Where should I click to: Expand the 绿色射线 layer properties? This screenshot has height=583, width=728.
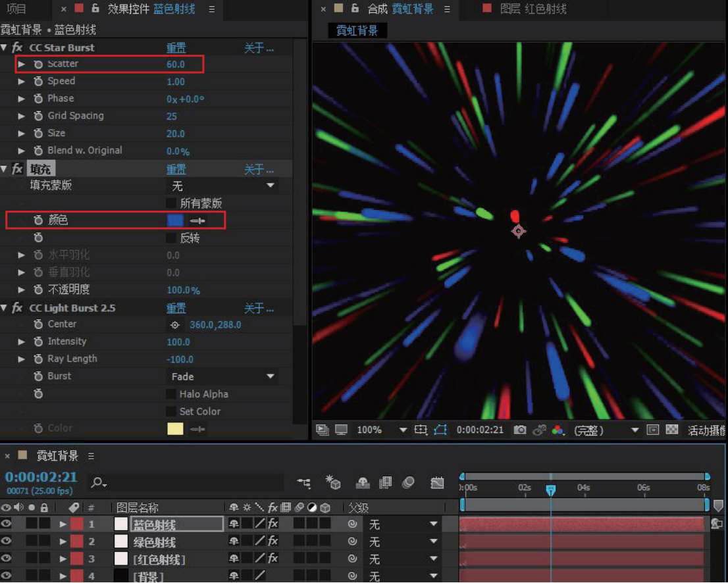coord(63,542)
